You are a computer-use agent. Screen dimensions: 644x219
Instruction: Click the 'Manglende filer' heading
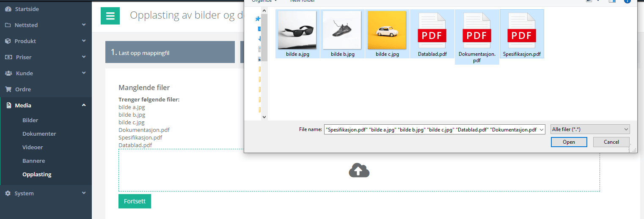point(144,88)
